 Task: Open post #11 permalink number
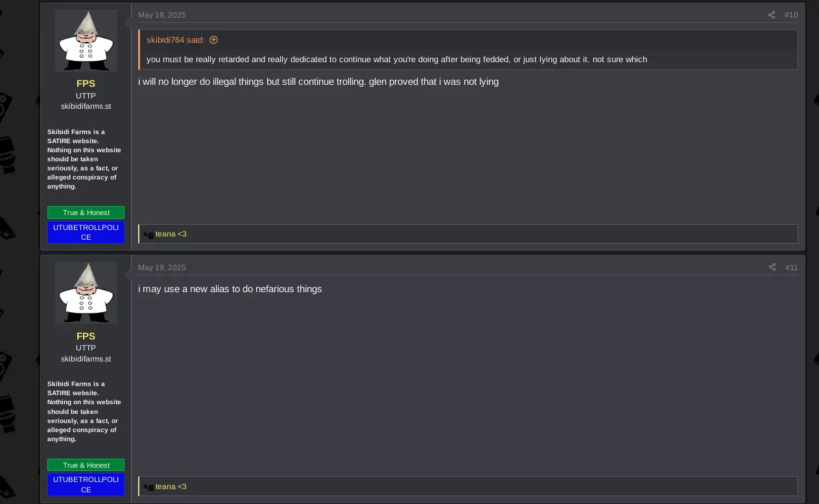[x=791, y=268]
